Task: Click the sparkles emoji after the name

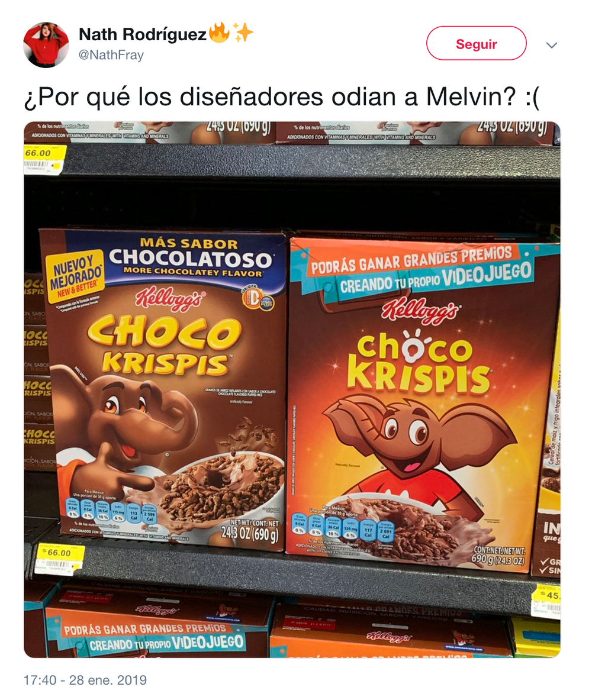Action: click(243, 33)
